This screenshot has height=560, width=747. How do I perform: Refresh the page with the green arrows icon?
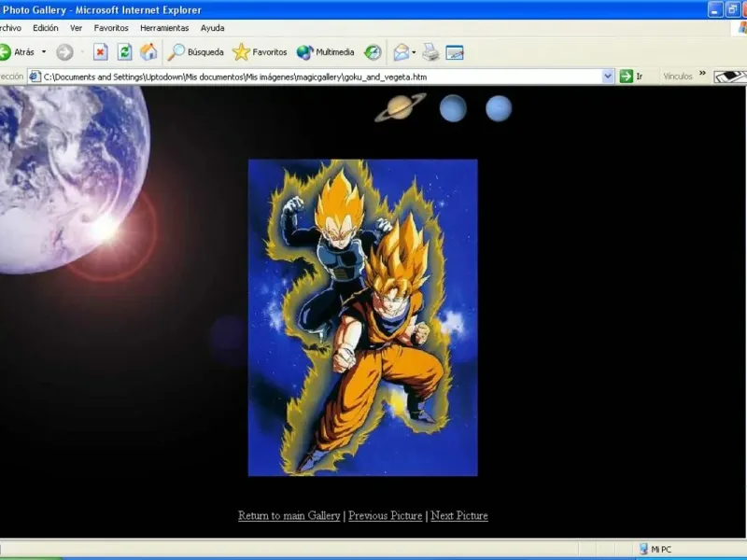tap(125, 52)
